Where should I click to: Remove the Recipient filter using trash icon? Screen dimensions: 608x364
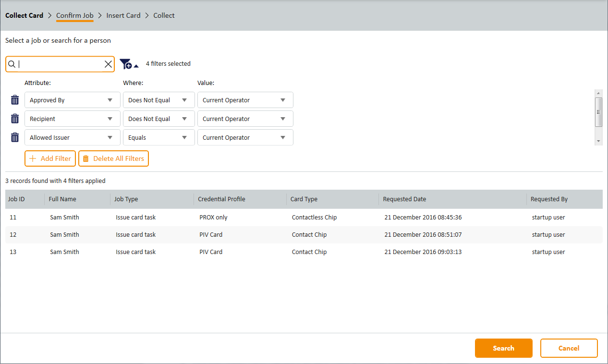pos(15,119)
